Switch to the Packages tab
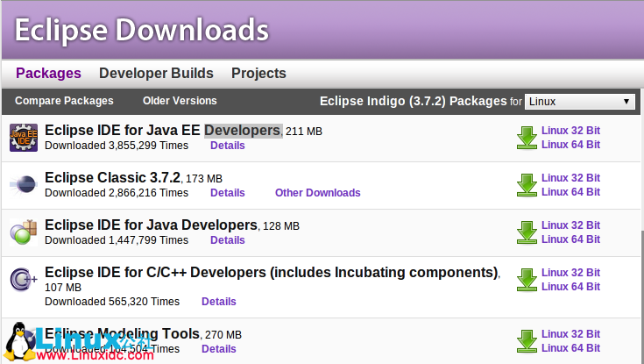Image resolution: width=644 pixels, height=364 pixels. tap(48, 73)
